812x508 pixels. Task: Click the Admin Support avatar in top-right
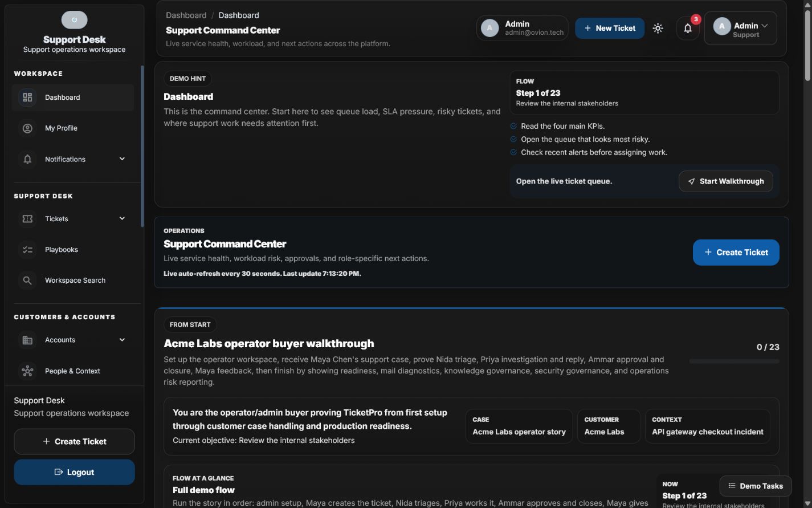722,26
